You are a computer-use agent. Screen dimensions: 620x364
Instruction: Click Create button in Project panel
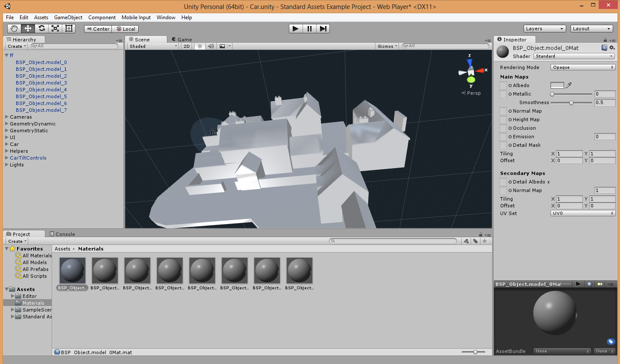pos(17,241)
